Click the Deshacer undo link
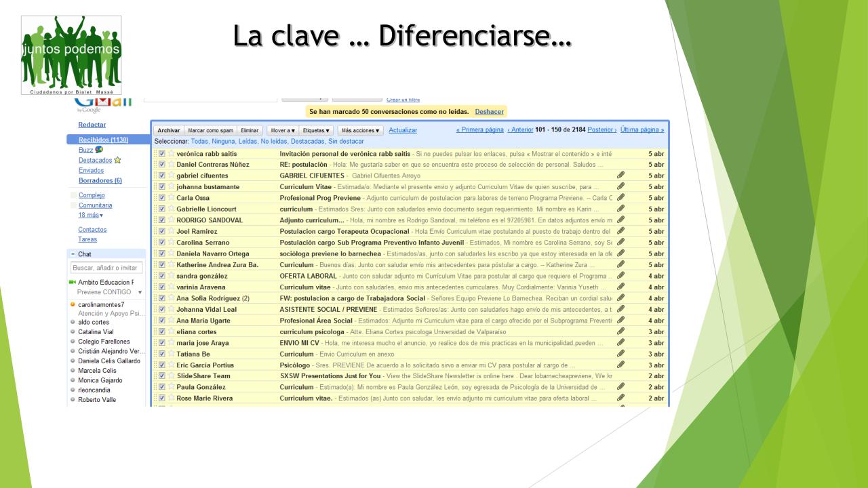 click(x=489, y=110)
